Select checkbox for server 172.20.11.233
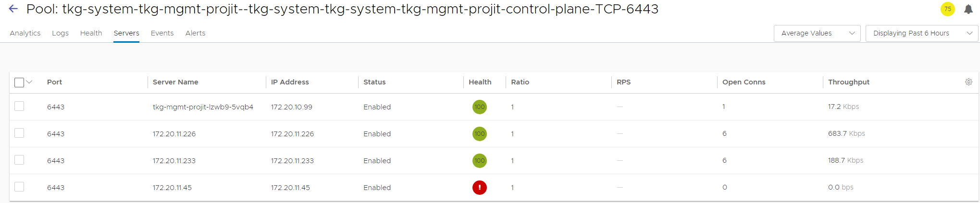Image resolution: width=980 pixels, height=203 pixels. 19,160
